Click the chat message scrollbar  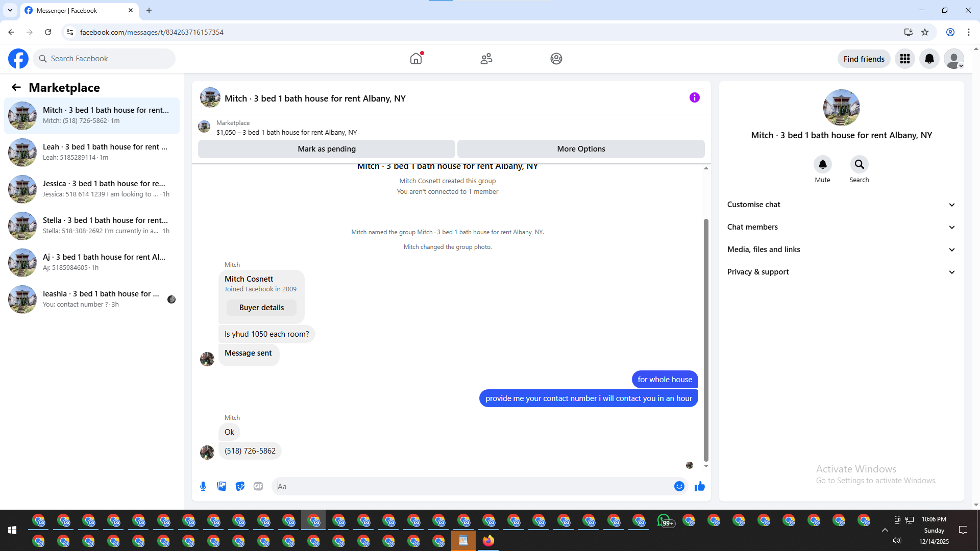pyautogui.click(x=706, y=340)
